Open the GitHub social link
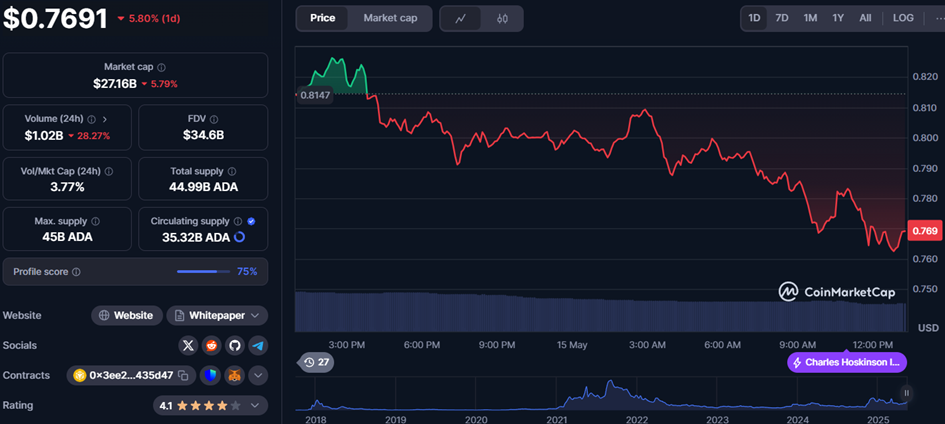The image size is (945, 424). coord(235,346)
